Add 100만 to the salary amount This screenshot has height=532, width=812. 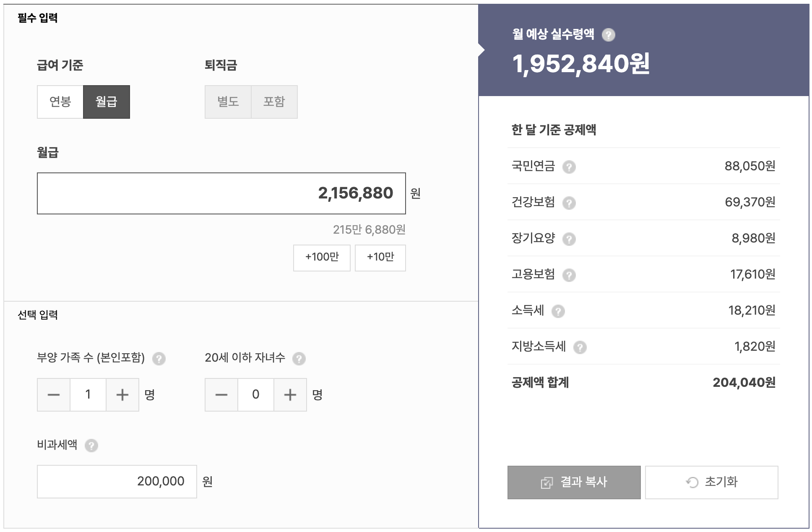tap(322, 258)
